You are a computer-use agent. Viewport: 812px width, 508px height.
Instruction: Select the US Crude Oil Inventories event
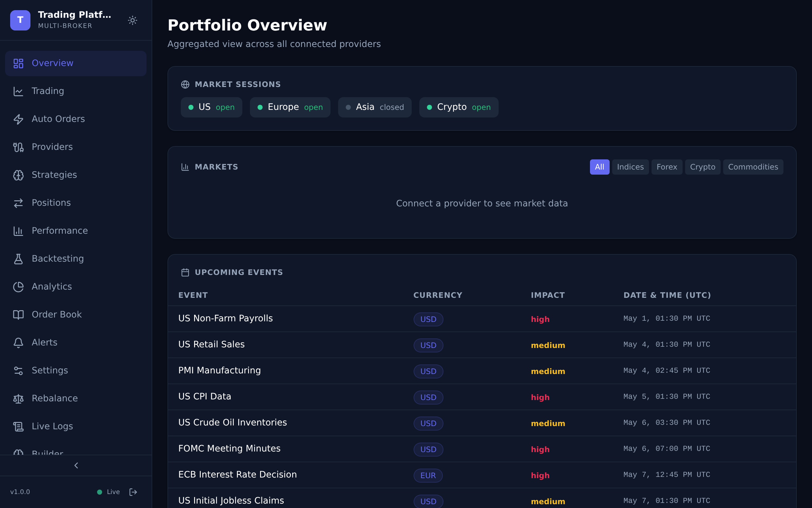232,423
